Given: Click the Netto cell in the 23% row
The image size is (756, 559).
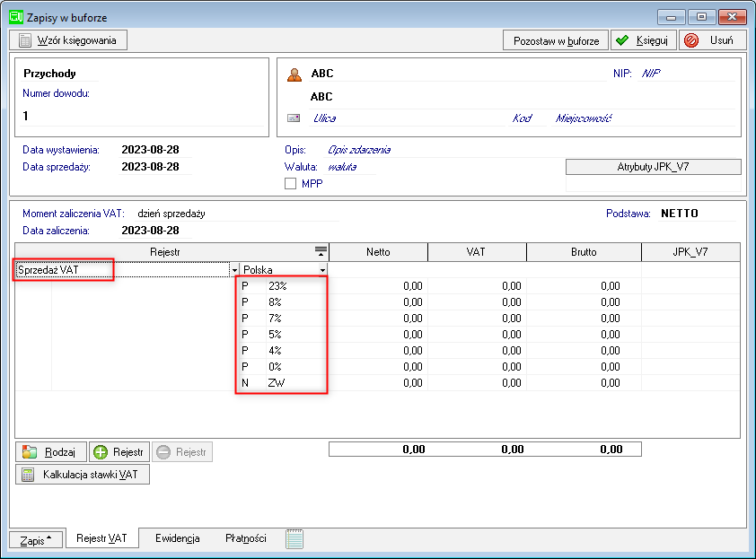Looking at the screenshot, I should pos(379,286).
